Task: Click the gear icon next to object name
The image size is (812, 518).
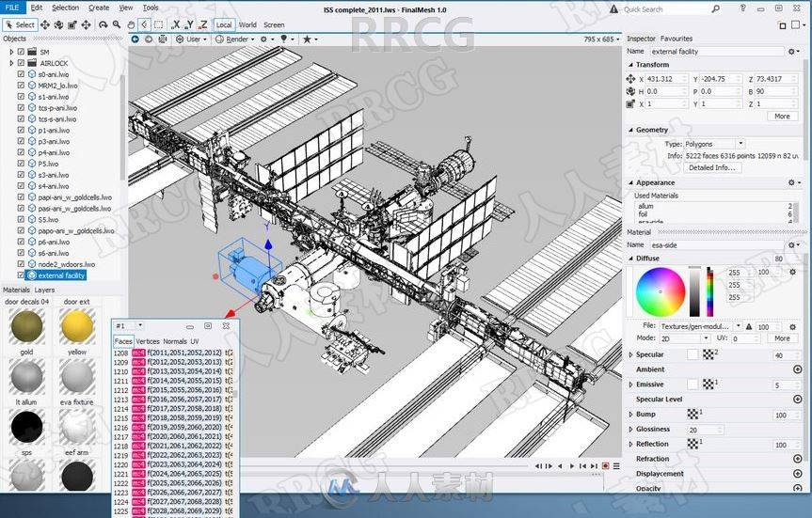Action: (792, 51)
